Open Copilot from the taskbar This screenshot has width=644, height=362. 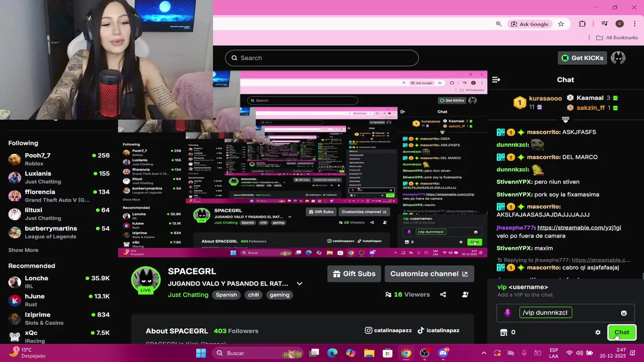[x=351, y=353]
